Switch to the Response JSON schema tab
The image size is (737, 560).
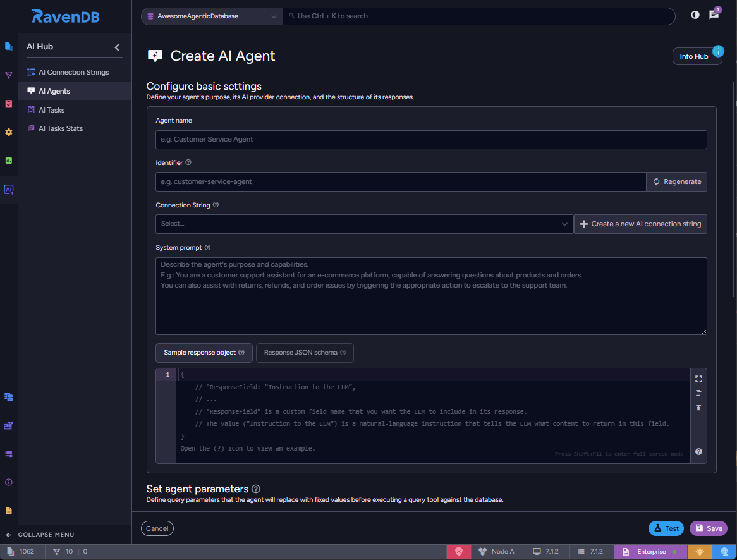[x=305, y=353]
